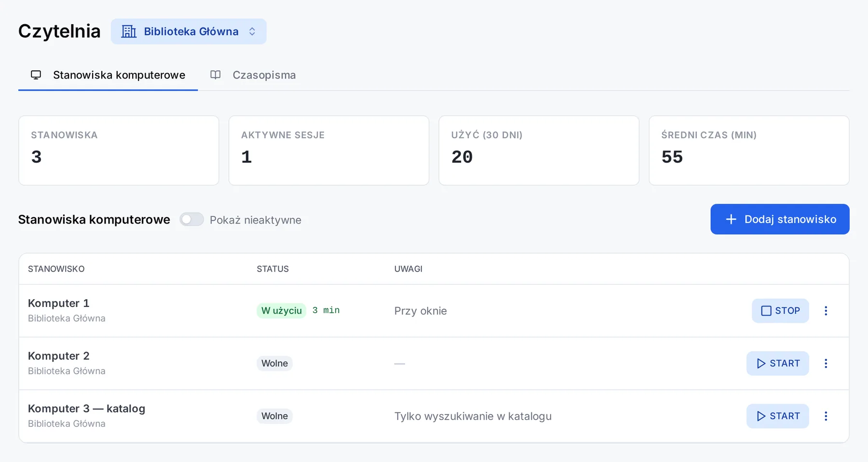868x462 pixels.
Task: Select the Komputer 2 name
Action: pyautogui.click(x=58, y=356)
